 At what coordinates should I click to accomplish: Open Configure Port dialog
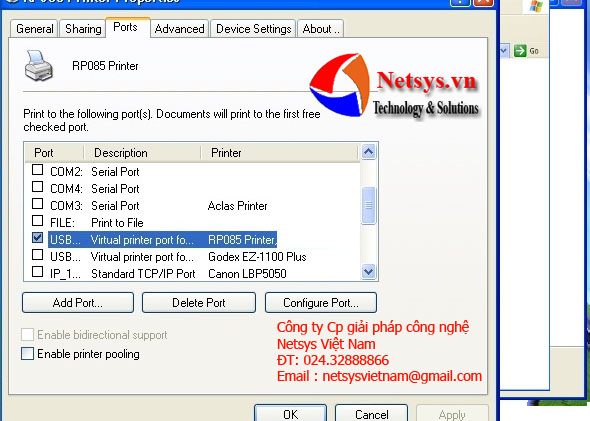point(321,302)
